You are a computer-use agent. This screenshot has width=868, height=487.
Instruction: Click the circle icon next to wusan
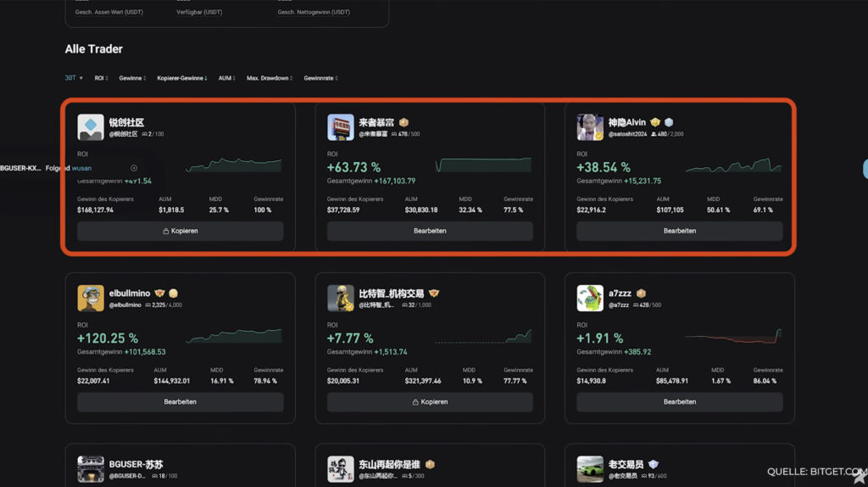click(x=134, y=168)
